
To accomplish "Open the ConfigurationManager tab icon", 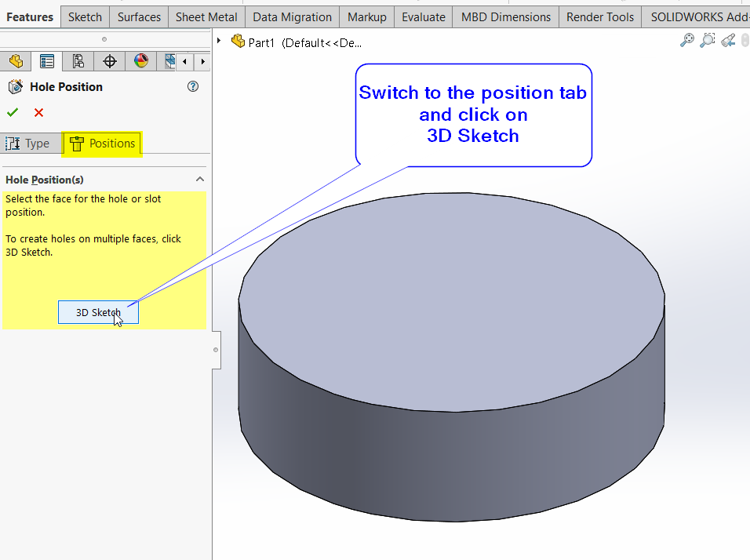I will pyautogui.click(x=78, y=61).
